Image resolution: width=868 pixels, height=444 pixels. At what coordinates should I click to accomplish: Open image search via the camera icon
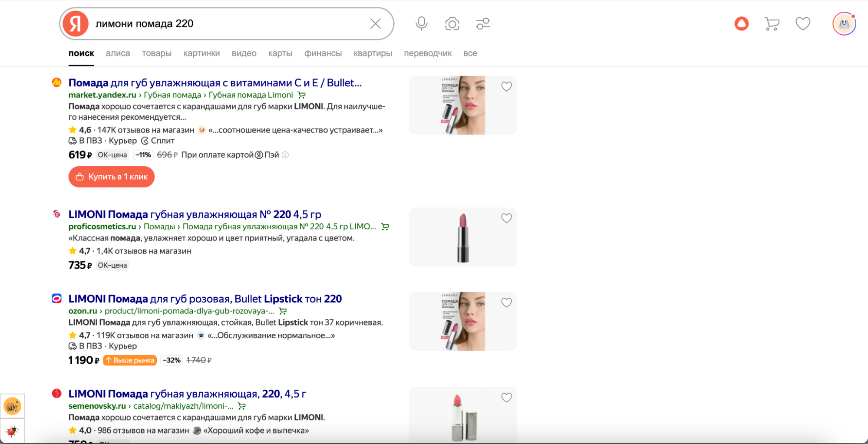(452, 23)
